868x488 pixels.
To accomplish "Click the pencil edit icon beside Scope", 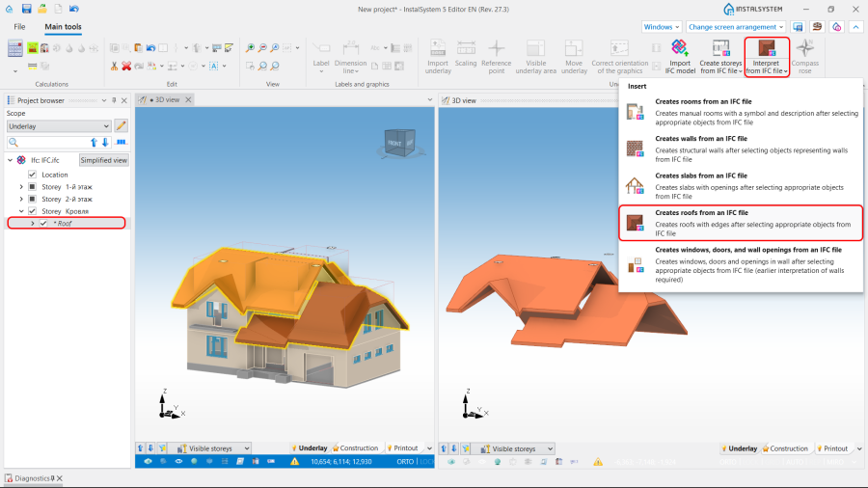I will (x=121, y=126).
